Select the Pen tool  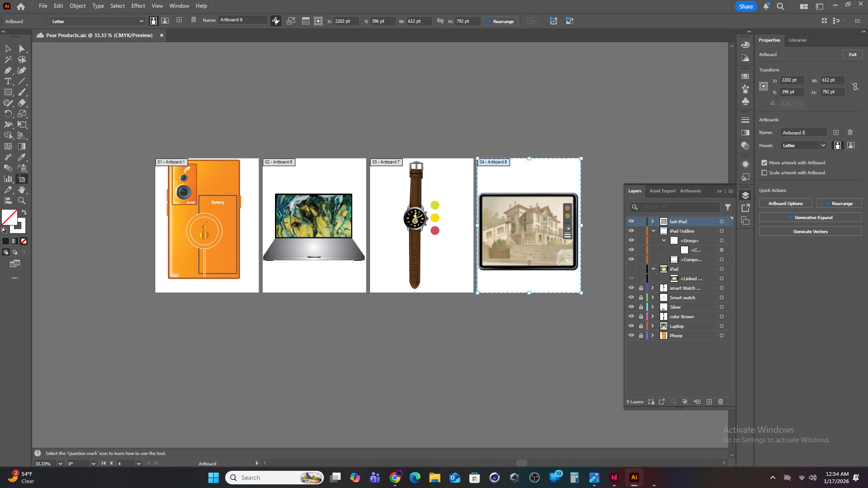pyautogui.click(x=8, y=71)
